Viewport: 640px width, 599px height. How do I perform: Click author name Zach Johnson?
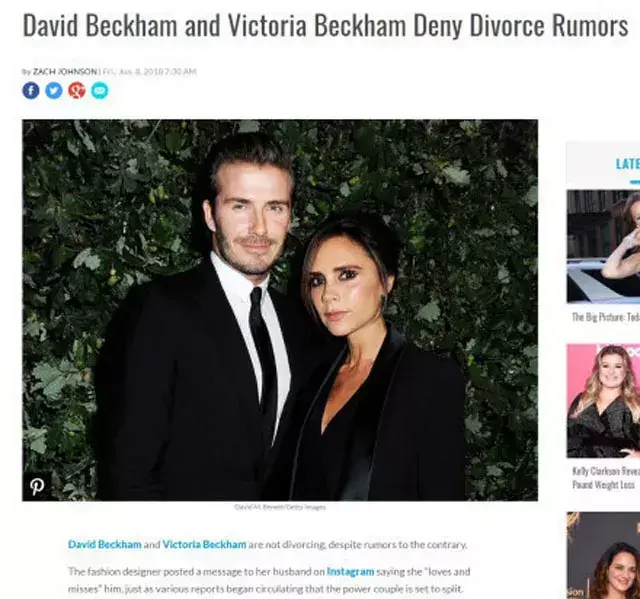click(x=64, y=71)
